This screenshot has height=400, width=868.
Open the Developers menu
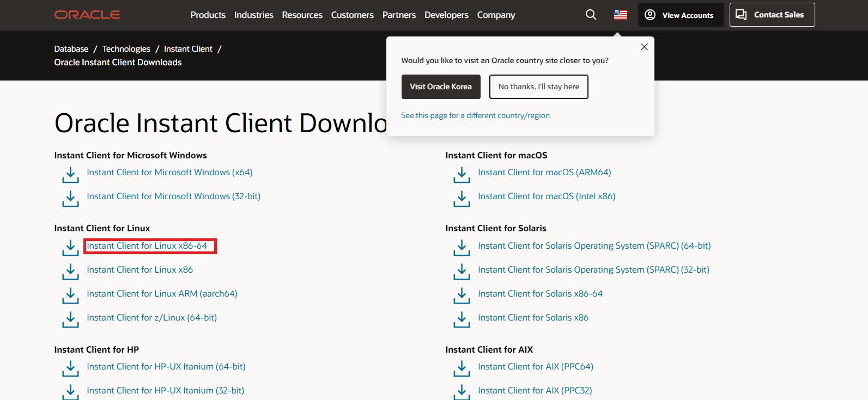446,15
